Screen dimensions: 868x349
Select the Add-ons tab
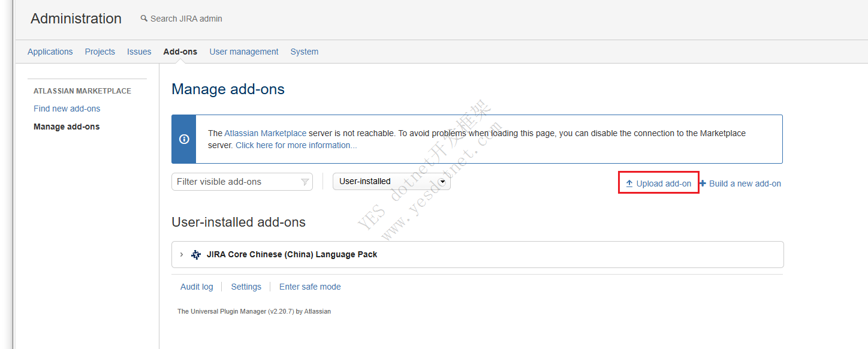click(x=180, y=52)
